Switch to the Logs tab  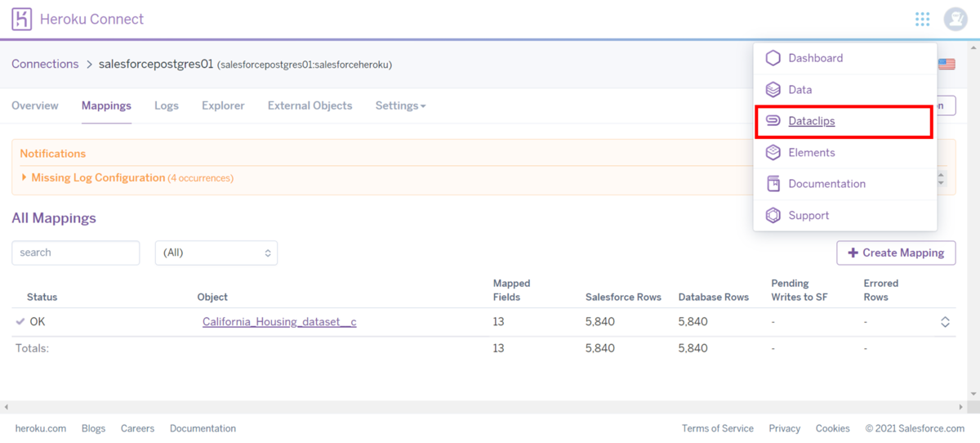[167, 105]
